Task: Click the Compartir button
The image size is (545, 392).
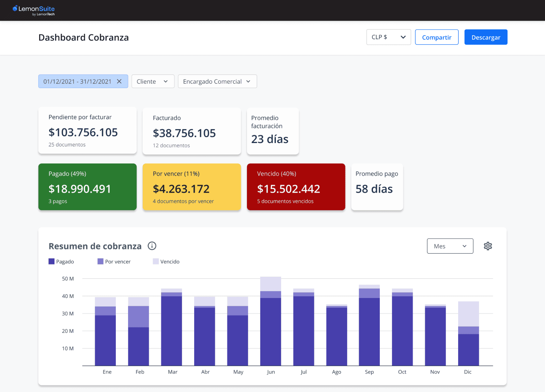Action: point(437,37)
